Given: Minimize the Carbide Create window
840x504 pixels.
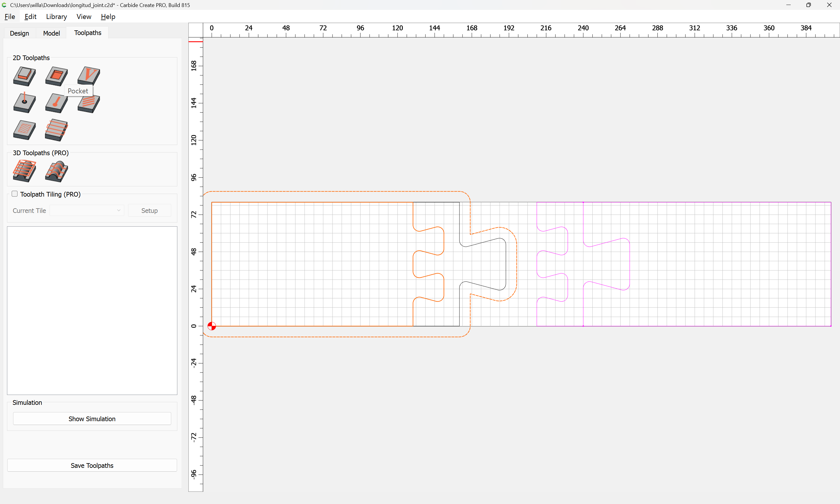Looking at the screenshot, I should pyautogui.click(x=788, y=5).
